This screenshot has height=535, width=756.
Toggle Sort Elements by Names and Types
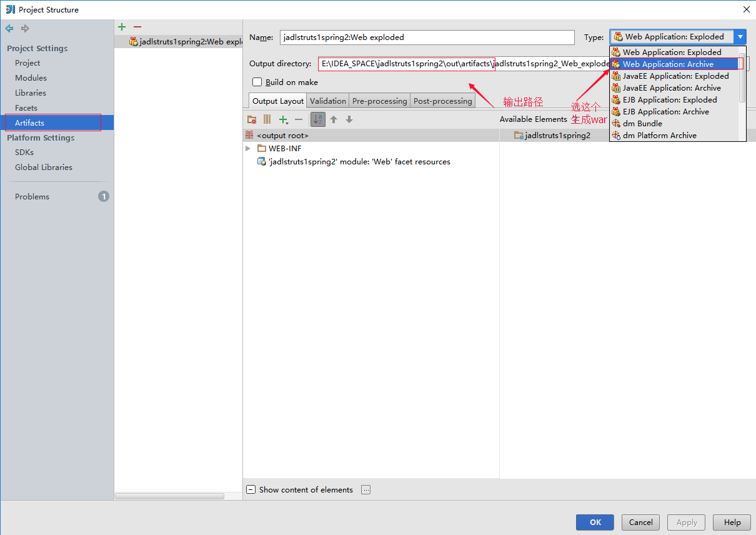point(318,119)
